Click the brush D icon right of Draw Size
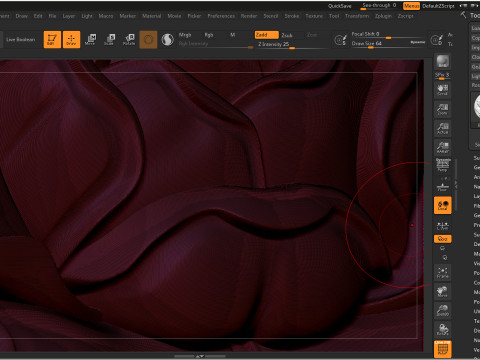480x360 pixels. click(436, 40)
